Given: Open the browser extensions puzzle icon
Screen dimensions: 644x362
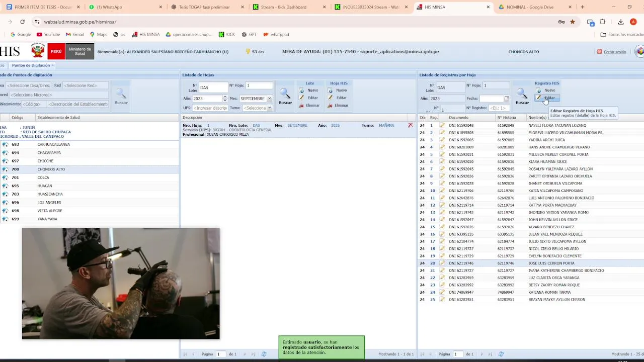Looking at the screenshot, I should (602, 22).
